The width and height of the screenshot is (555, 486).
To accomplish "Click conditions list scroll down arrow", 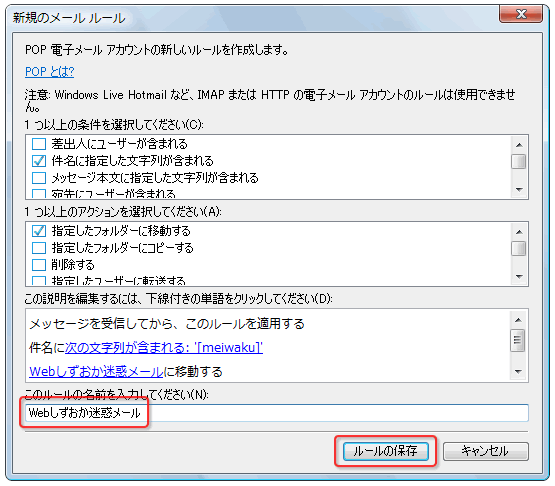I will [x=519, y=190].
